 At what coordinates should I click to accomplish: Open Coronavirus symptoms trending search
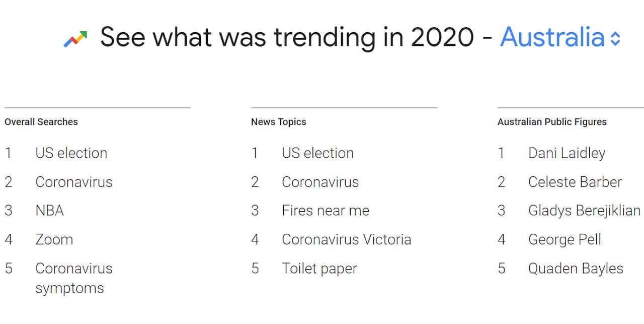tap(73, 278)
